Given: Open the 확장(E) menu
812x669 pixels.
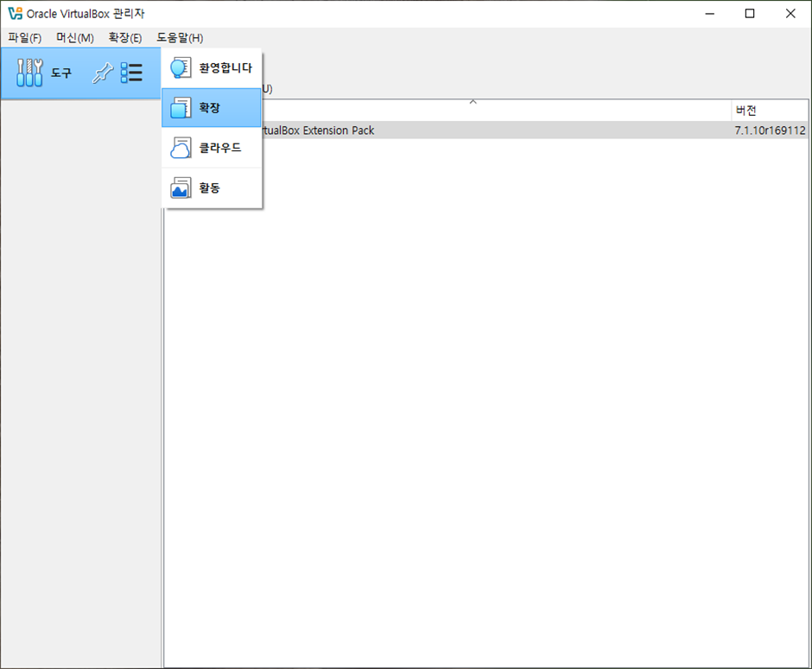Looking at the screenshot, I should tap(124, 38).
